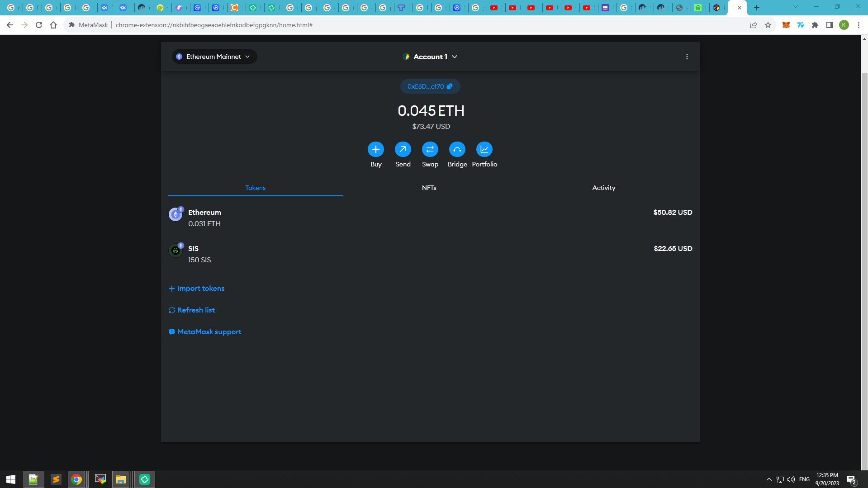The height and width of the screenshot is (488, 868).
Task: Click the green circular app taskbar icon
Action: (145, 479)
